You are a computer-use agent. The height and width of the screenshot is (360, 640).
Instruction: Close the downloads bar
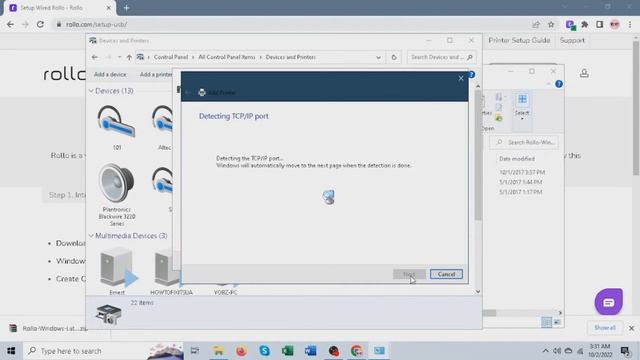click(631, 328)
